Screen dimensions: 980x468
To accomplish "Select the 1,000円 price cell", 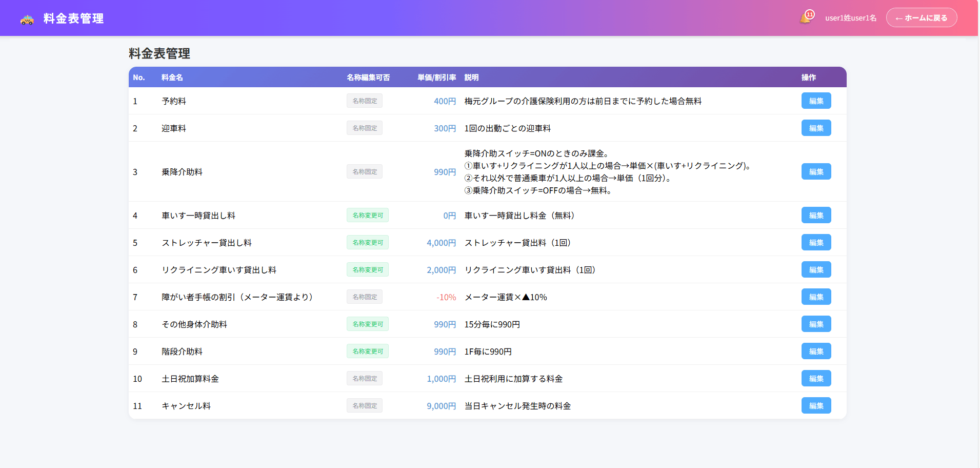I will pos(441,379).
